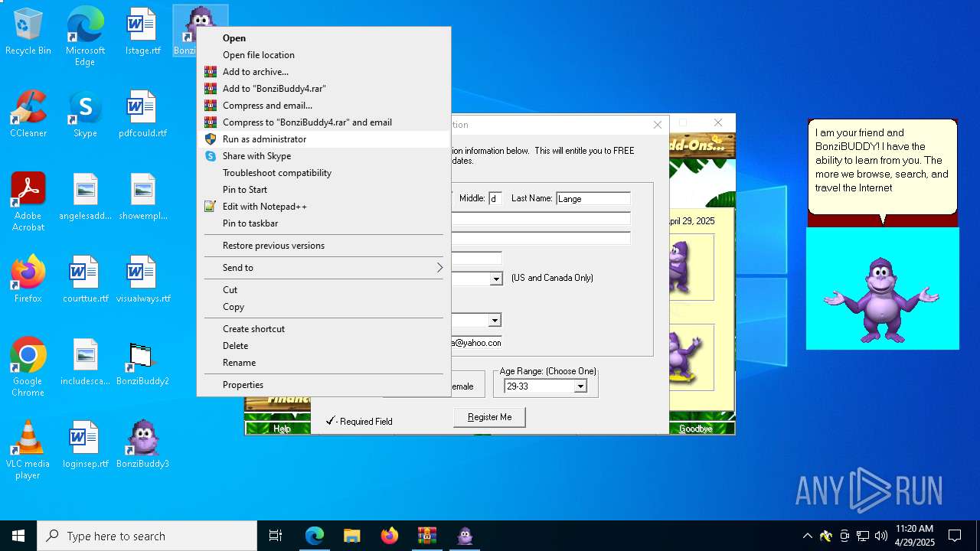Open Edge from the taskbar

click(x=315, y=536)
